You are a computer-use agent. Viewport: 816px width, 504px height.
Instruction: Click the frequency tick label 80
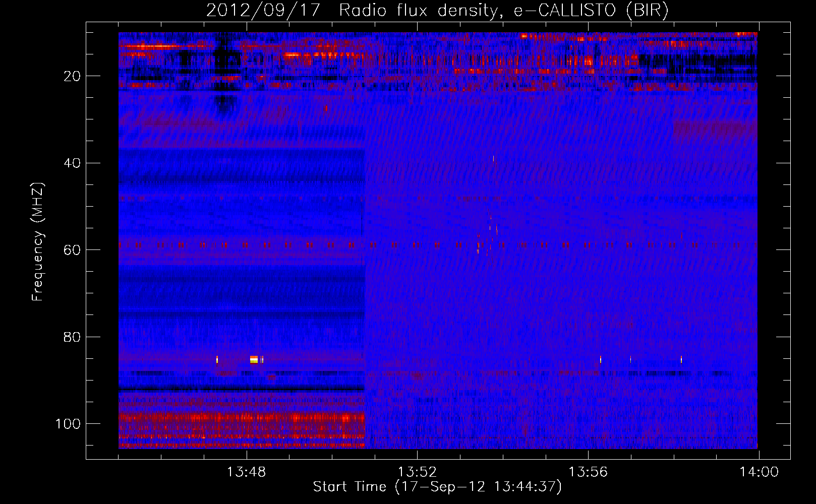(x=73, y=337)
